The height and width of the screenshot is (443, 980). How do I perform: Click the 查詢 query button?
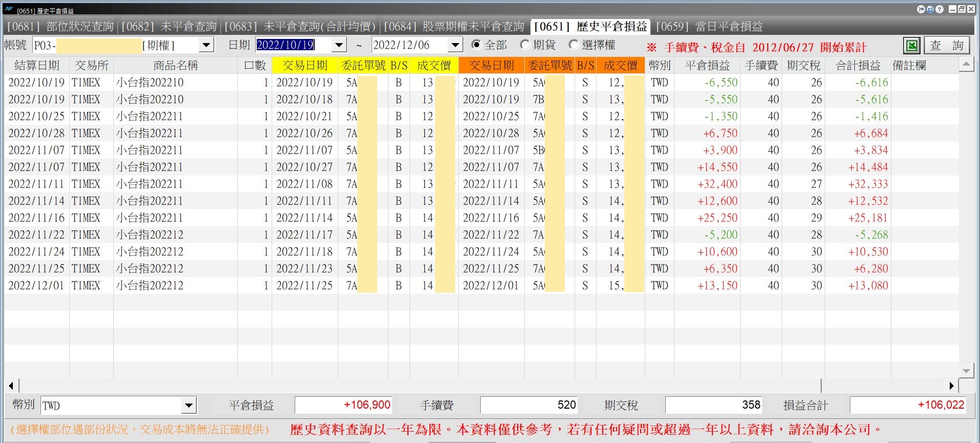947,46
